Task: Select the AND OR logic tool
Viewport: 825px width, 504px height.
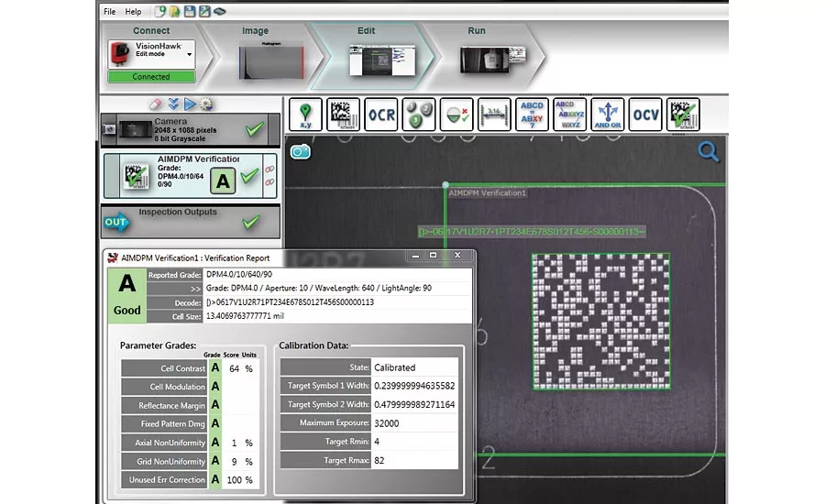Action: (x=608, y=115)
